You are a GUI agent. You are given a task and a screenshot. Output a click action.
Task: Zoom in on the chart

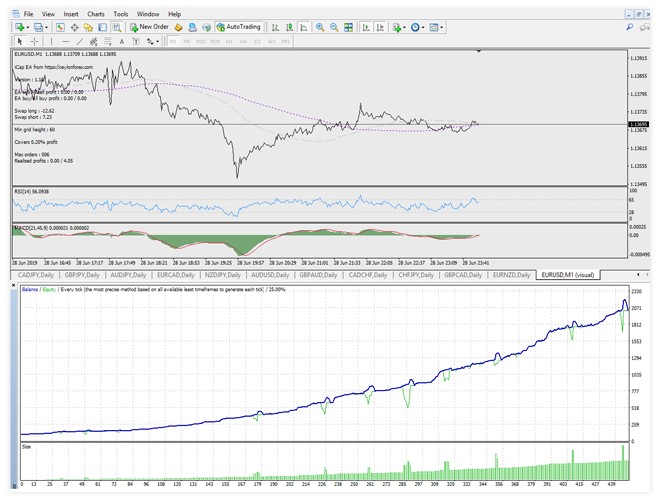[320, 27]
